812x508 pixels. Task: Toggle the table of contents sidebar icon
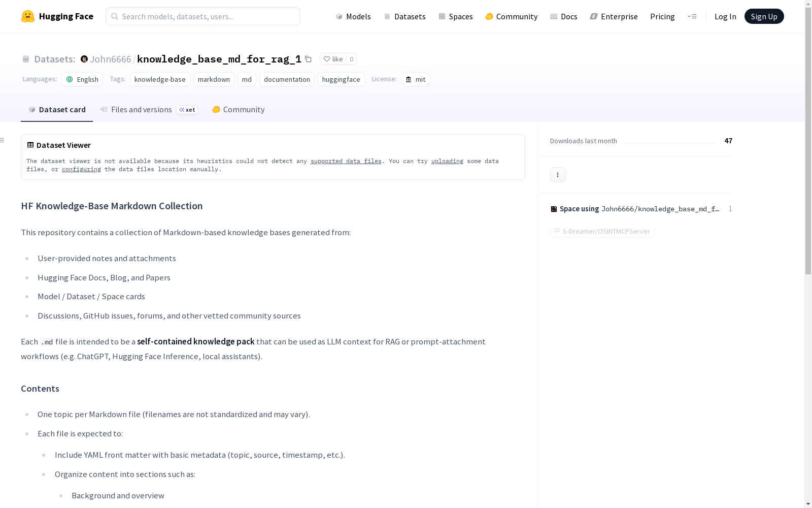click(3, 140)
